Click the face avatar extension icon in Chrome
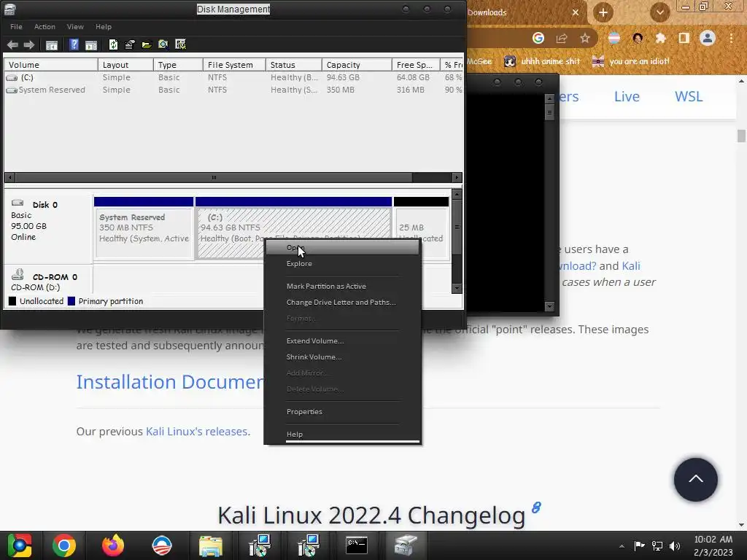The image size is (747, 560). coord(638,38)
